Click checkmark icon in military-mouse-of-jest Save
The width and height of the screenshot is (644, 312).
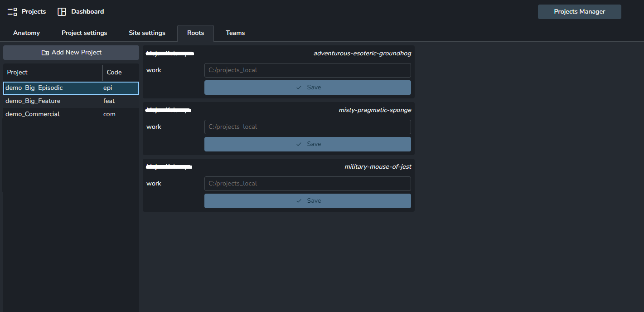tap(299, 201)
